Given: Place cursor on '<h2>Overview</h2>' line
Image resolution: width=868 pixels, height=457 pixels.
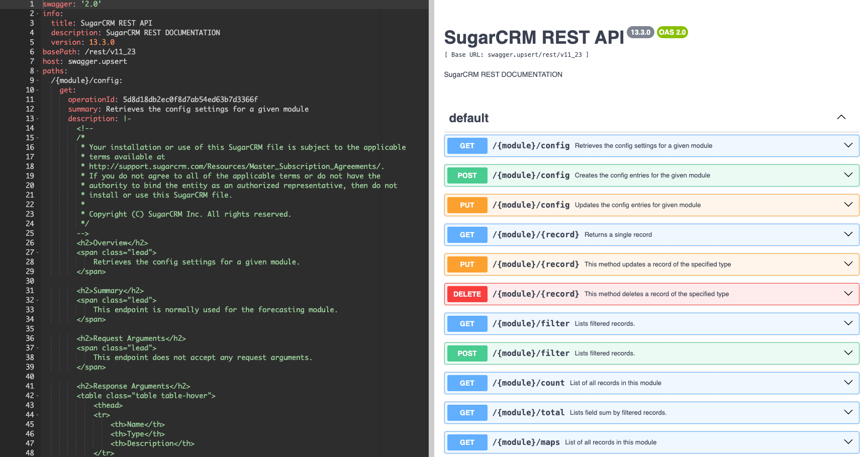Looking at the screenshot, I should [112, 243].
